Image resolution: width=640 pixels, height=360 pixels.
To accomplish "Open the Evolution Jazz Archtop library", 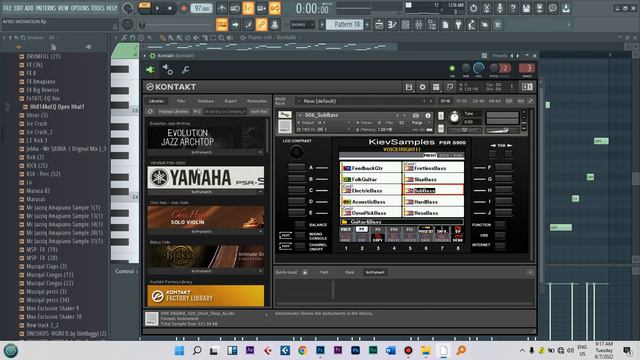I will [206, 138].
